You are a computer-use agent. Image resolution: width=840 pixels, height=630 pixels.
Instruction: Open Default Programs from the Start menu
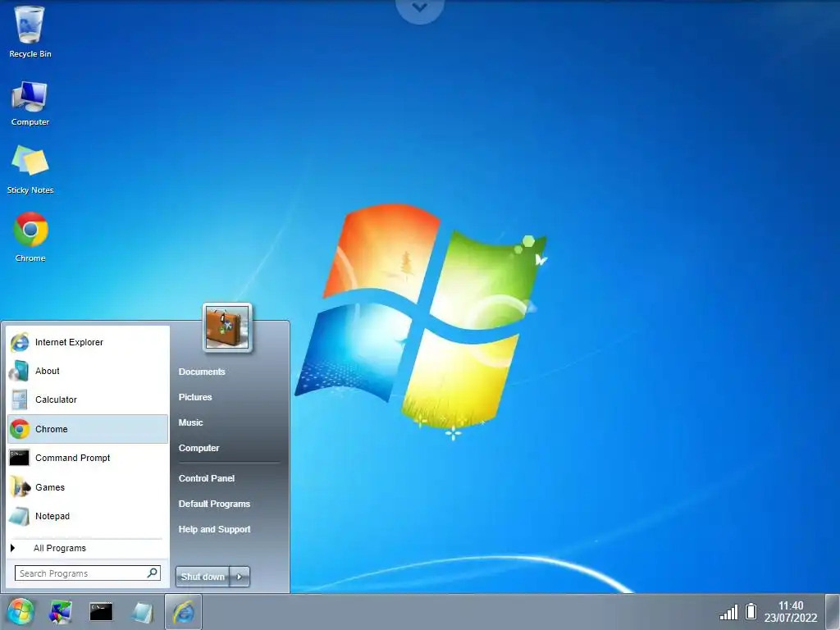tap(214, 504)
